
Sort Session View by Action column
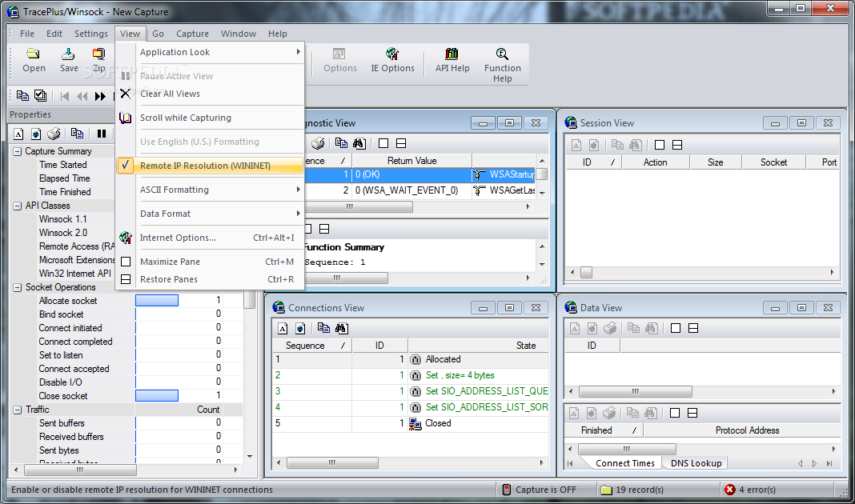pos(656,162)
